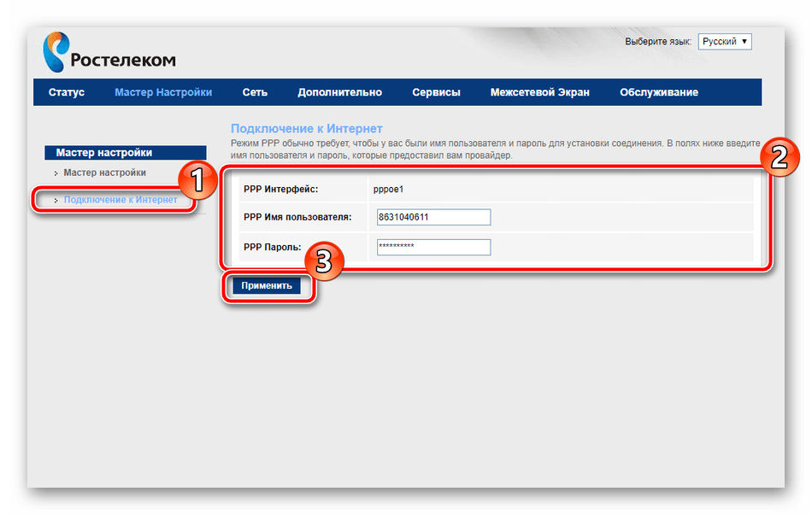Go to the Дополнительно menu

[x=339, y=92]
